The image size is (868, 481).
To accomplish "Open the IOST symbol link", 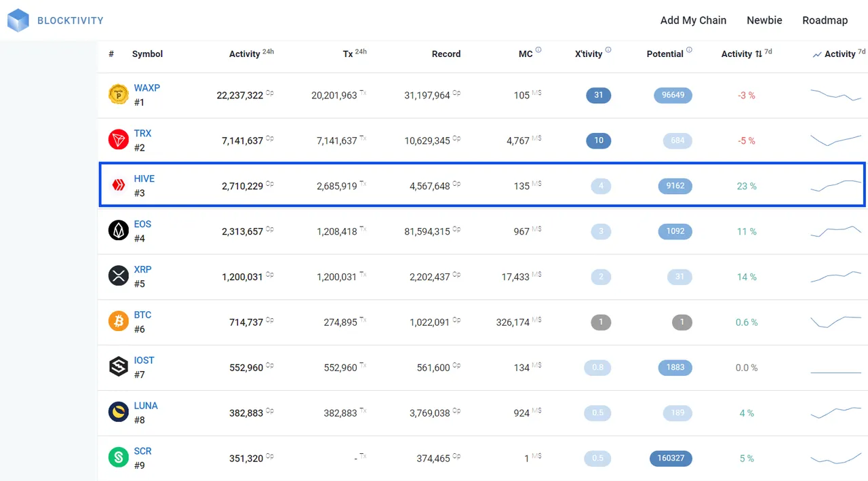I will 144,360.
